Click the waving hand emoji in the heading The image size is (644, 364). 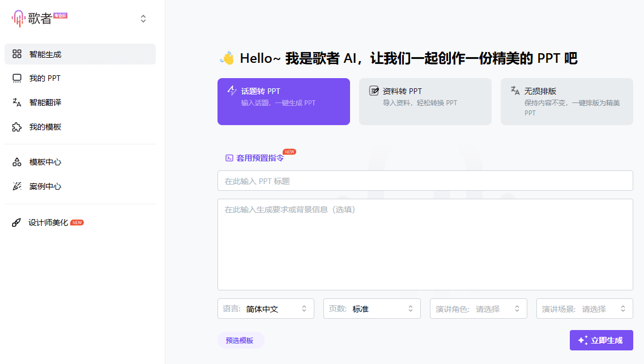click(x=227, y=58)
